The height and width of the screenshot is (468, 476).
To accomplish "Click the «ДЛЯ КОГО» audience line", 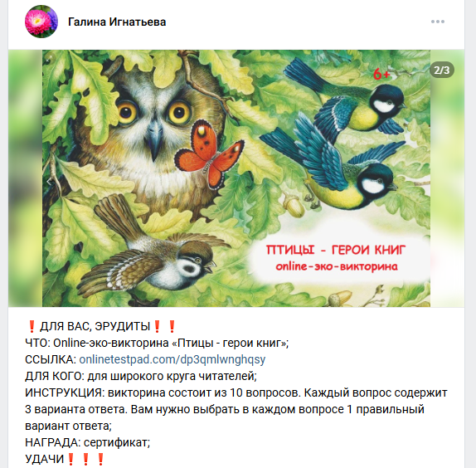I will [x=141, y=376].
